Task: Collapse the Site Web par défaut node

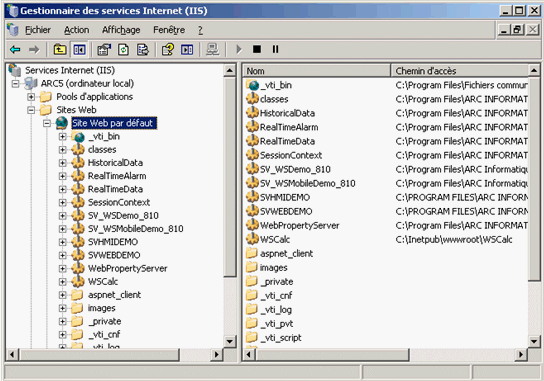Action: coord(47,123)
